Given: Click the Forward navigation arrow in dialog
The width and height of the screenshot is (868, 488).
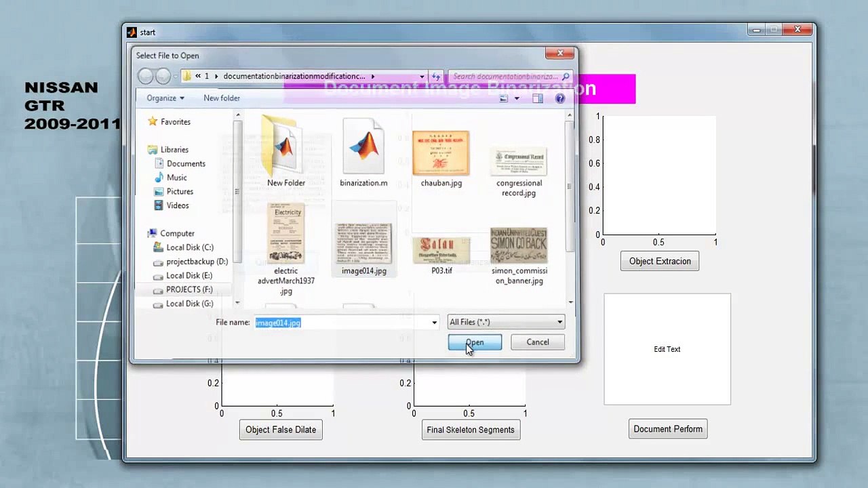Looking at the screenshot, I should pyautogui.click(x=163, y=77).
